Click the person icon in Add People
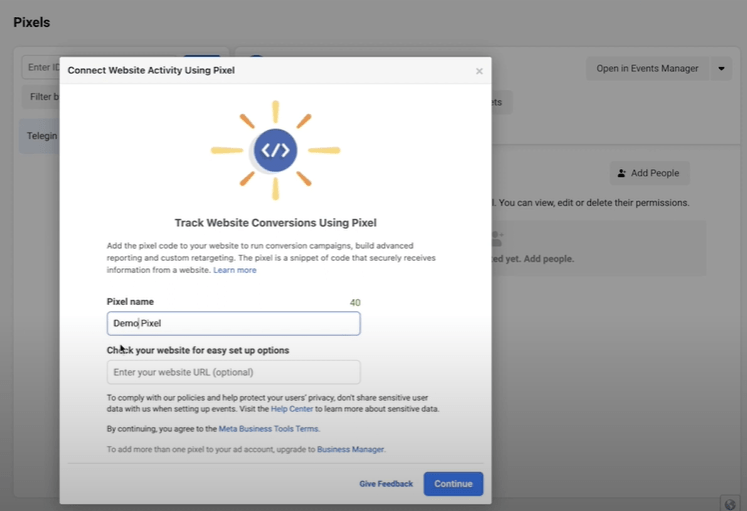 click(x=622, y=173)
